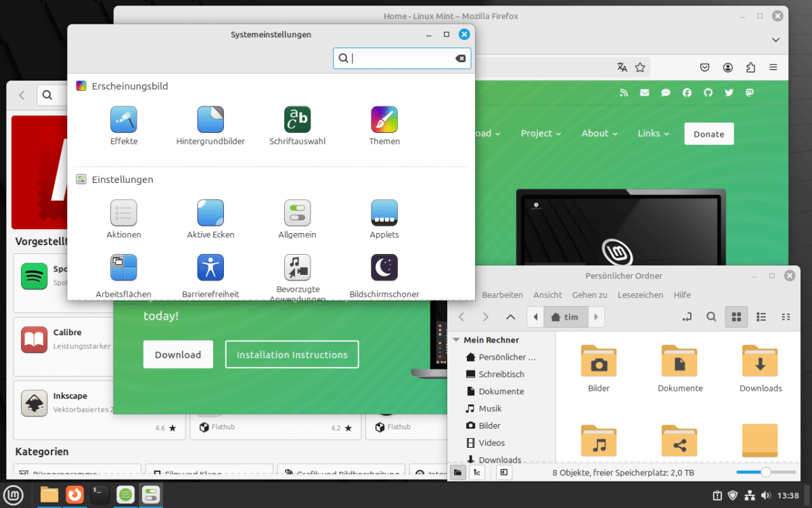Click RSS feed icon on Linux Mint site

tap(624, 93)
